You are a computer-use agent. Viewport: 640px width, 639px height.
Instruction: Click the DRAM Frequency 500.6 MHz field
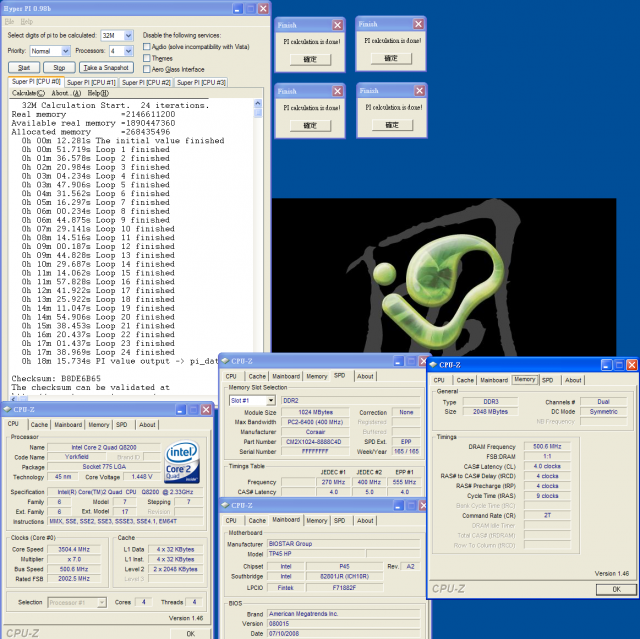547,446
